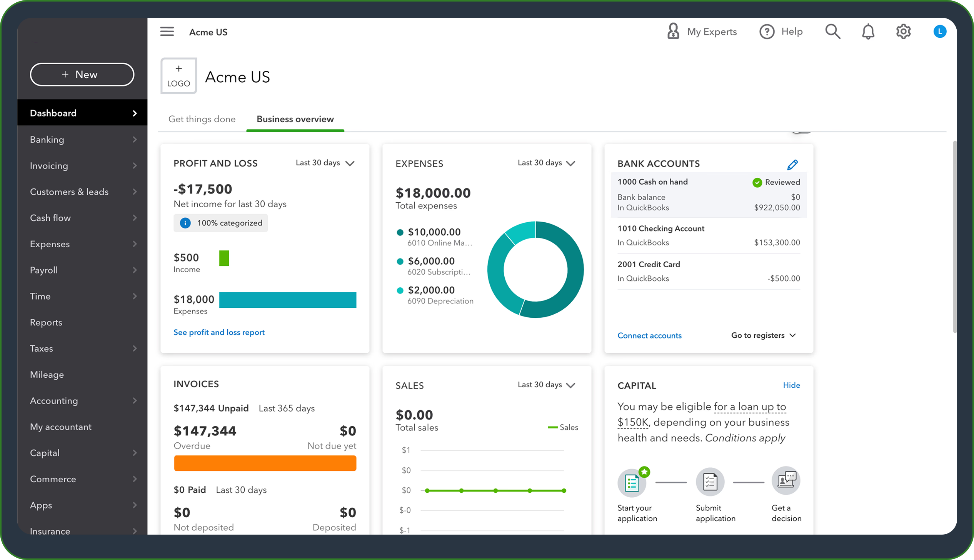Click the Connect accounts link
This screenshot has width=974, height=560.
[649, 336]
